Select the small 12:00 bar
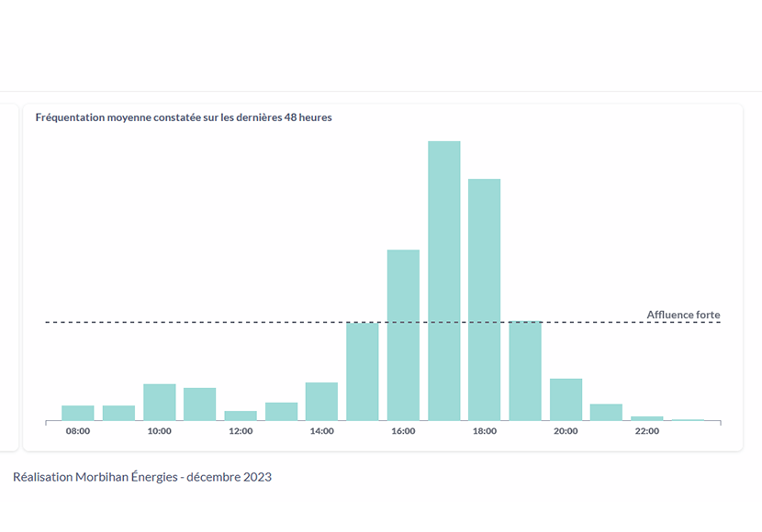 tap(241, 416)
